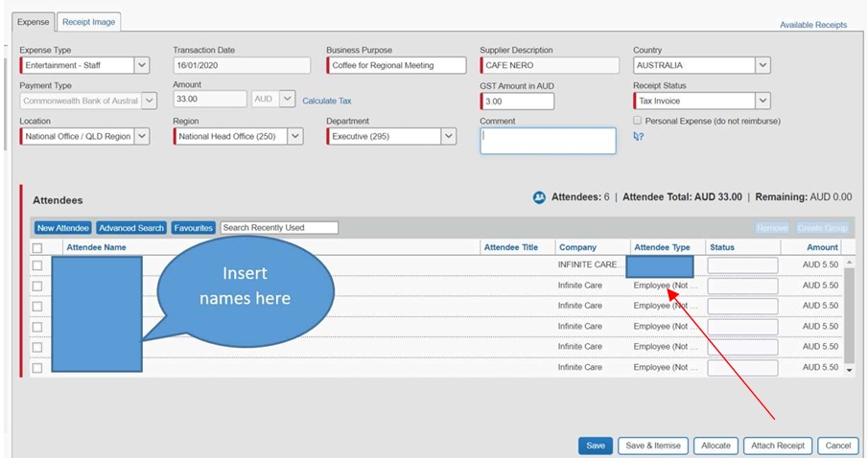Click the Transaction Date field

pos(242,65)
